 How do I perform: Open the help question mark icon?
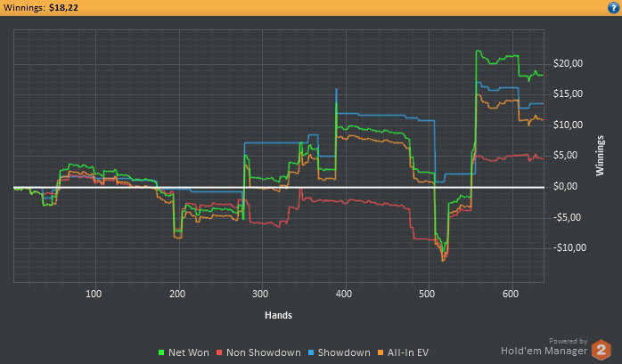point(613,7)
